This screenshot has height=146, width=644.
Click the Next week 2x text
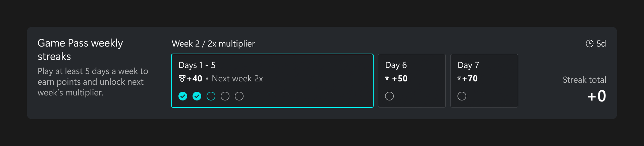point(237,78)
